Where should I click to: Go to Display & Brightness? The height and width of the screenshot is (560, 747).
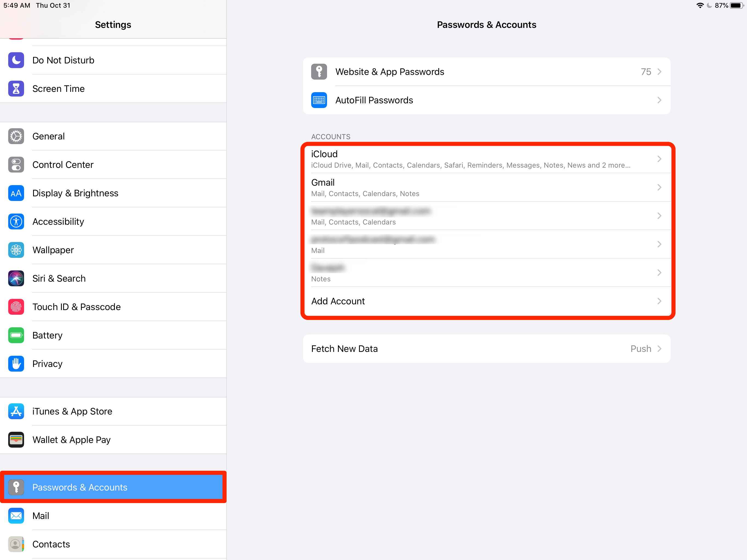tap(113, 193)
